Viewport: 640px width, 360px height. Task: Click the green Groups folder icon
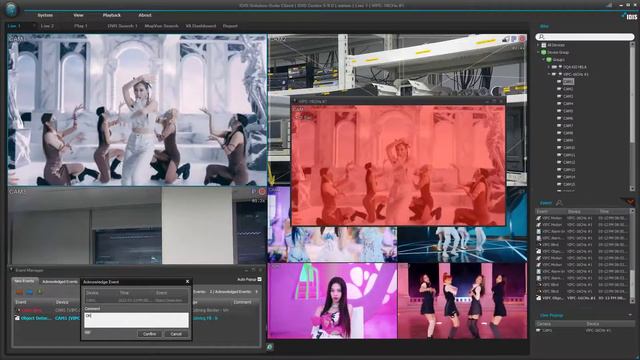click(x=549, y=60)
